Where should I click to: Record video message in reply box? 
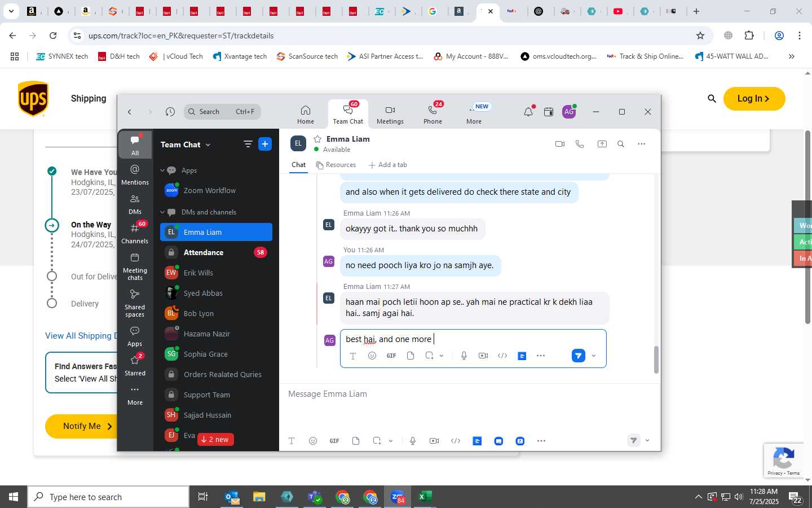[x=483, y=356]
